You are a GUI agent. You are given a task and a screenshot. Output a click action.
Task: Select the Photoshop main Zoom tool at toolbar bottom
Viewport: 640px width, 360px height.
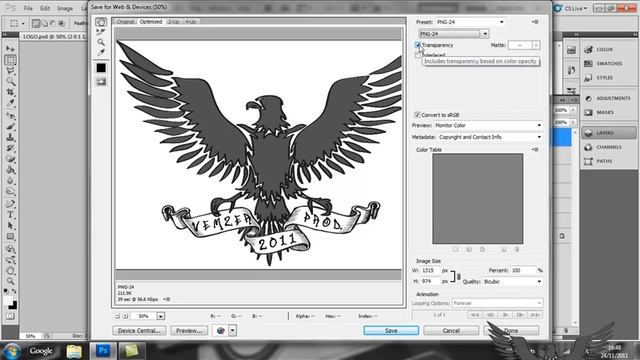[10, 281]
